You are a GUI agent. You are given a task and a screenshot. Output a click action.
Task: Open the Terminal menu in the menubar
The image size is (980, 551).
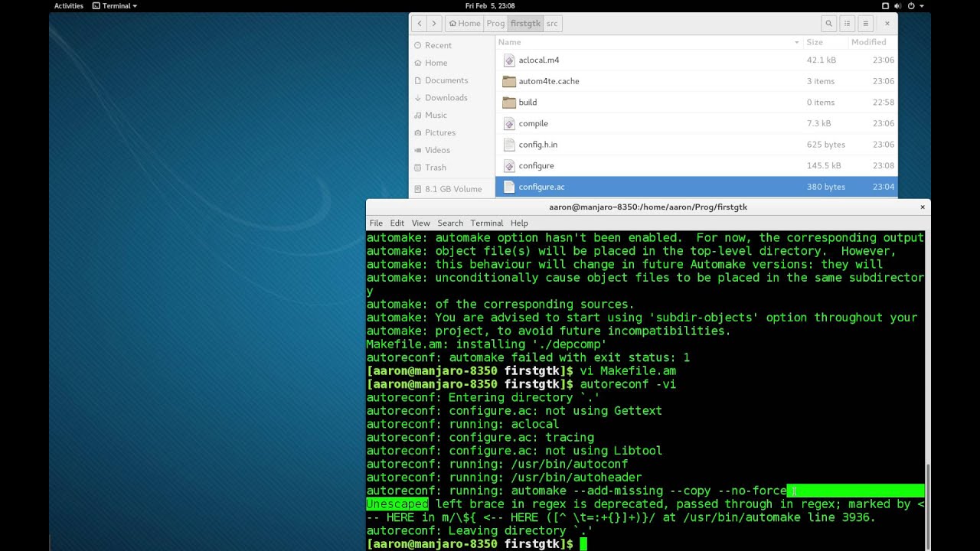point(487,223)
